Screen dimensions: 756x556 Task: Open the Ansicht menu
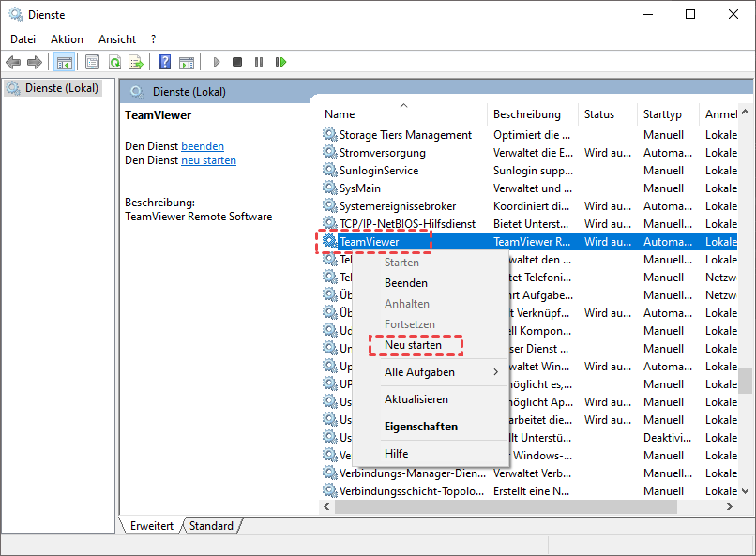pyautogui.click(x=116, y=39)
